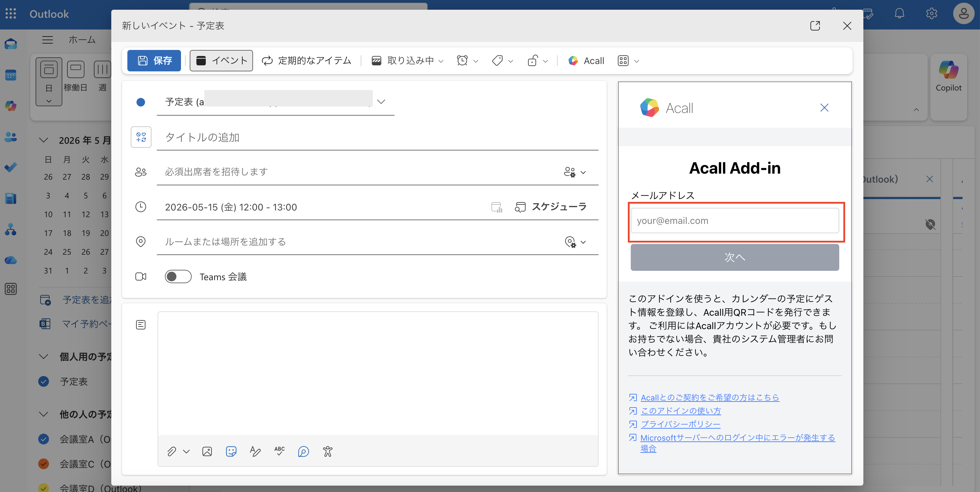Click the text formatting pen icon
The image size is (980, 492).
pyautogui.click(x=255, y=451)
